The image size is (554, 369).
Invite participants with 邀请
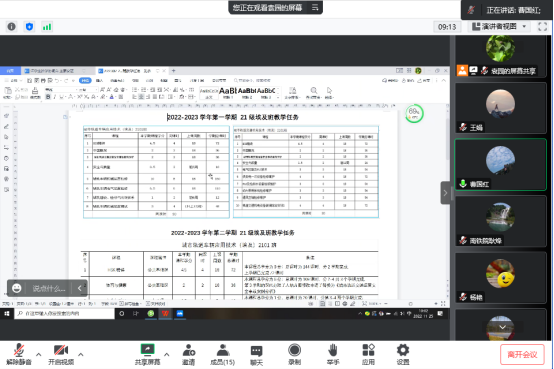pos(188,355)
